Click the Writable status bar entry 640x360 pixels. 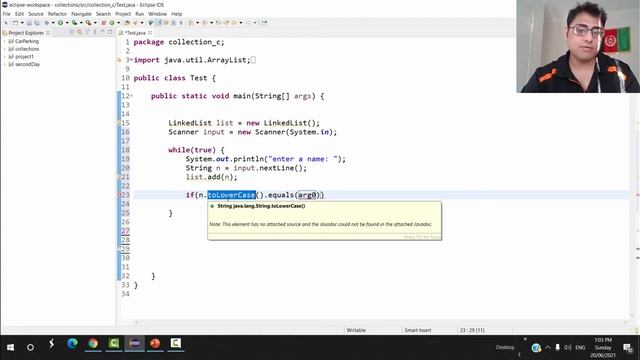[x=356, y=330]
